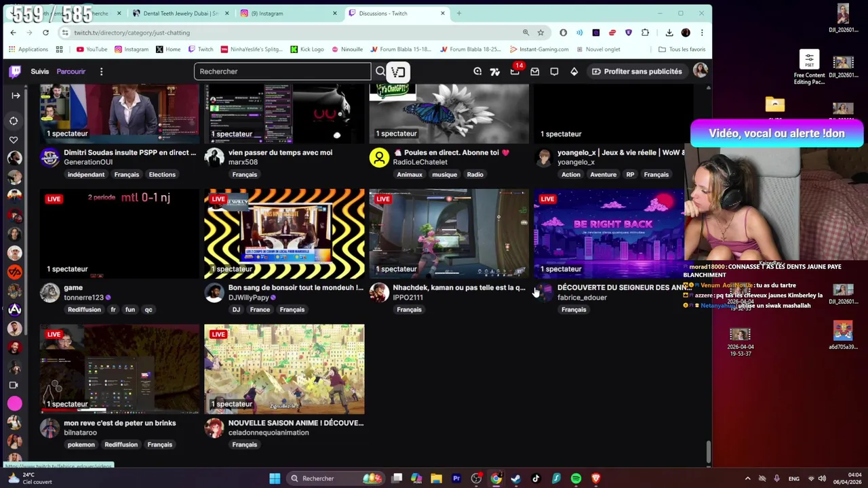The height and width of the screenshot is (488, 868).
Task: Open the Instant-Gaming.com bookmark
Action: [x=538, y=49]
